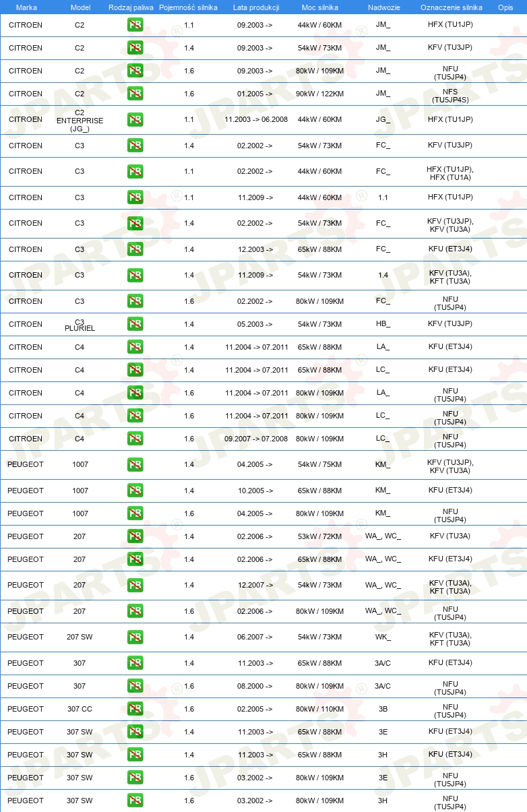Click fuel icon in C3 1.6 80kW/109KM row
527x812 pixels.
[x=135, y=301]
